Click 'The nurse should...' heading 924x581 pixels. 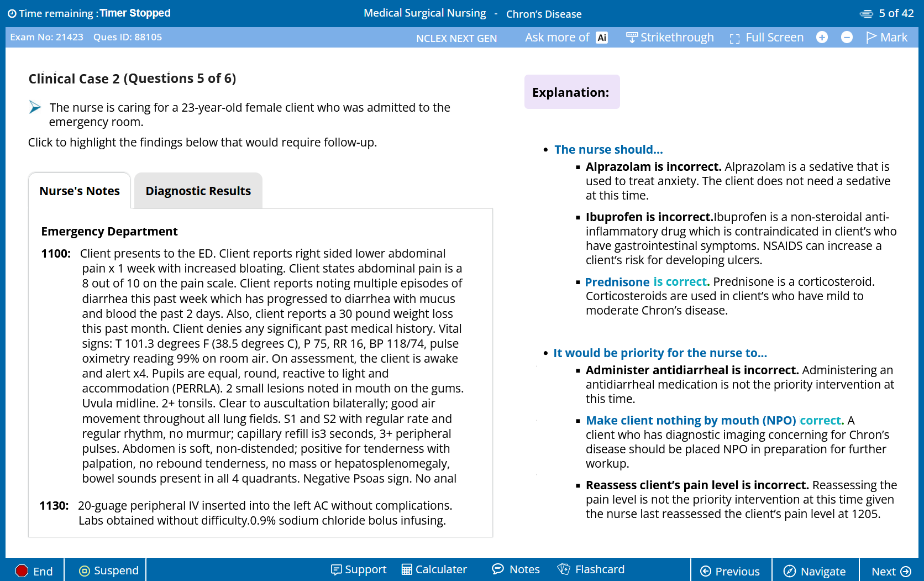608,150
